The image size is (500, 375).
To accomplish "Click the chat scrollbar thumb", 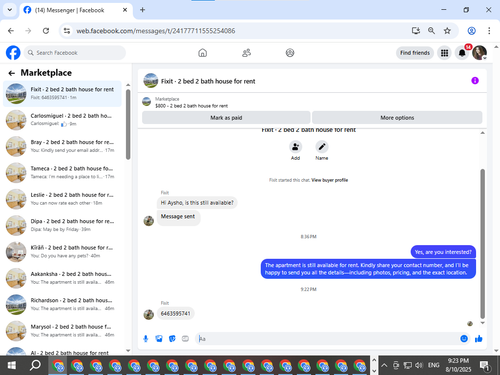I will point(482,243).
